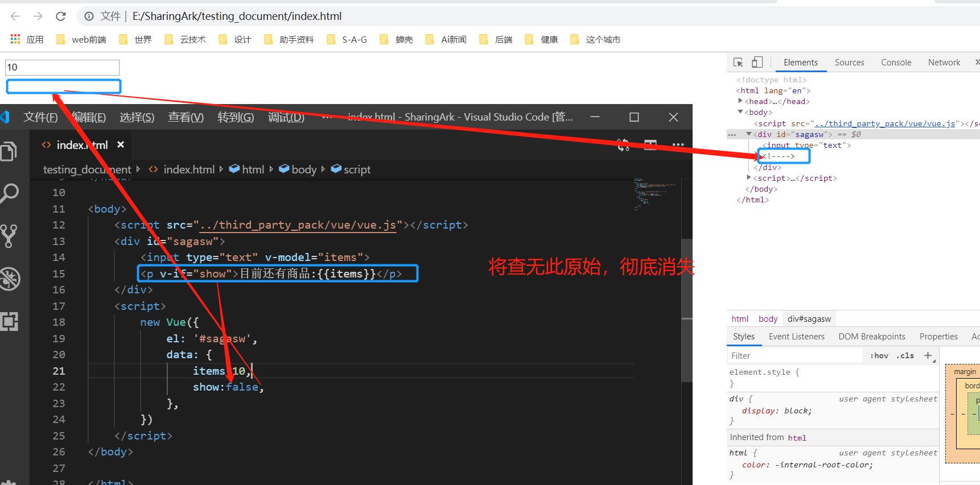The width and height of the screenshot is (980, 485).
Task: Open the AI新闻 bookmark folder
Action: [x=446, y=39]
